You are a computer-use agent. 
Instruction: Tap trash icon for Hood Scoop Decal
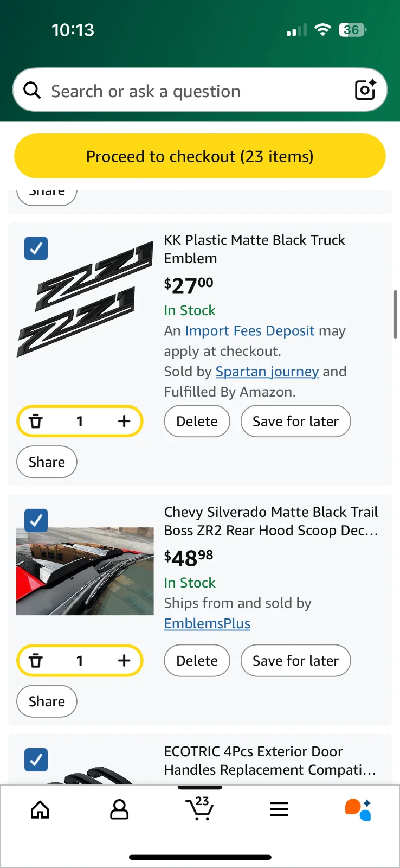coord(36,661)
